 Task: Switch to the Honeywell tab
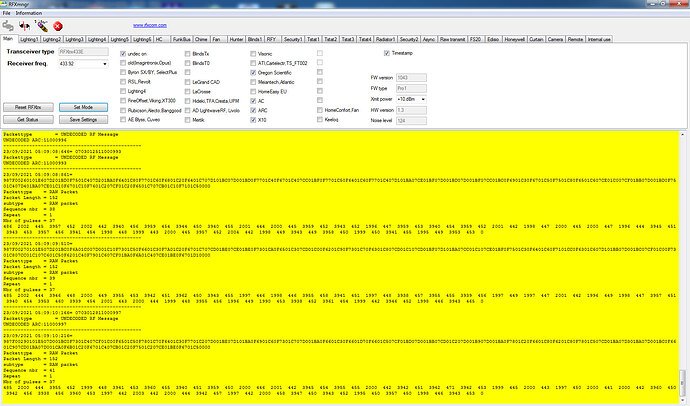pyautogui.click(x=514, y=39)
